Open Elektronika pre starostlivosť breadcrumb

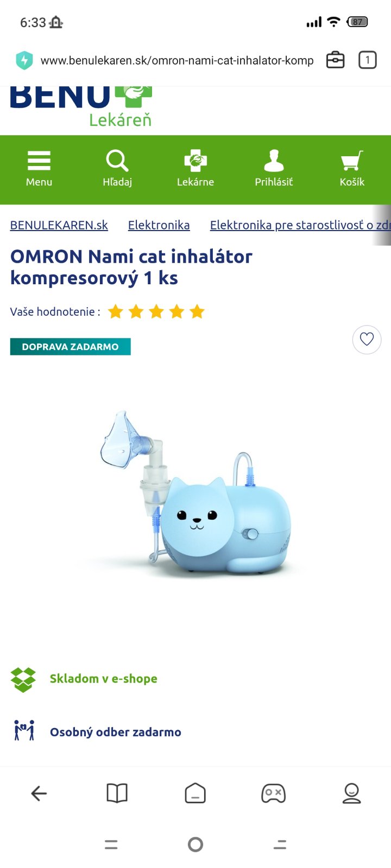click(300, 225)
